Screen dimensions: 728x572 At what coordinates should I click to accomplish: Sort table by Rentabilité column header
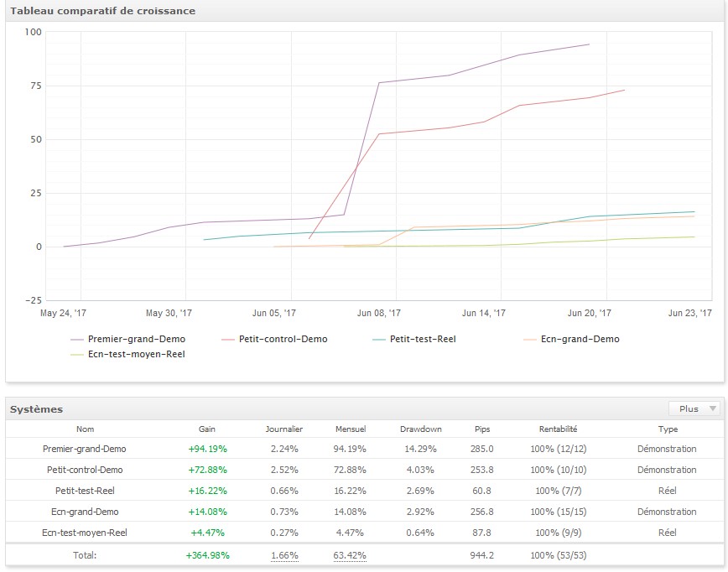[x=558, y=429]
